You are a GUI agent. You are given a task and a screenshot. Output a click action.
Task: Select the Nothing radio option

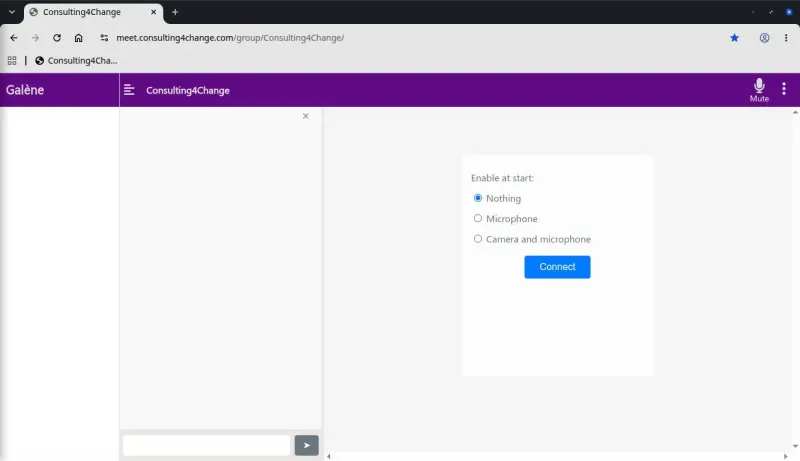478,198
